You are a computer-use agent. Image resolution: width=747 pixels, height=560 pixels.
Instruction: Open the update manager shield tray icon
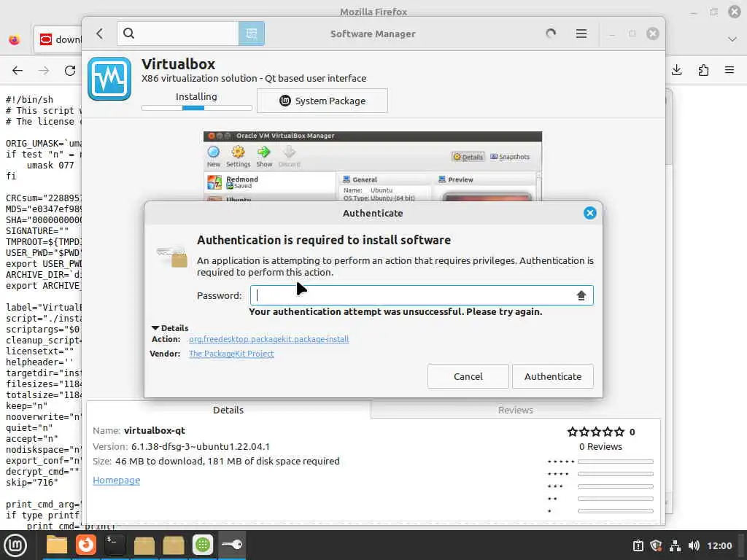click(x=656, y=545)
